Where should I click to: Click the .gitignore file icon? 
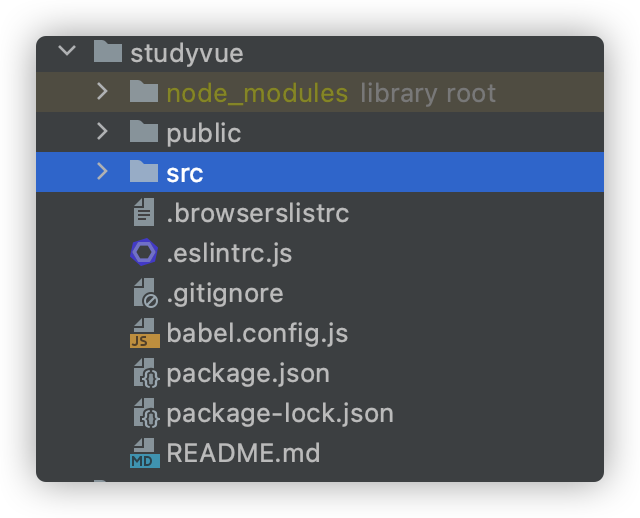[145, 293]
